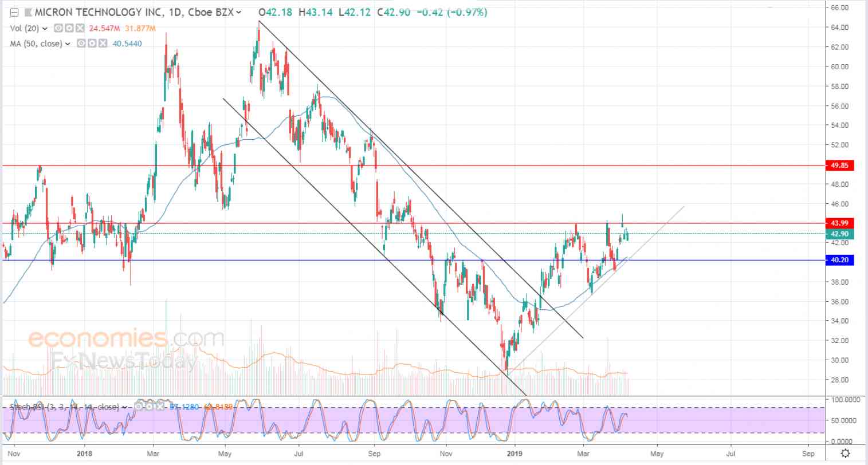The image size is (868, 465).
Task: Expand the Vol (20) indicator dropdown
Action: [x=44, y=28]
